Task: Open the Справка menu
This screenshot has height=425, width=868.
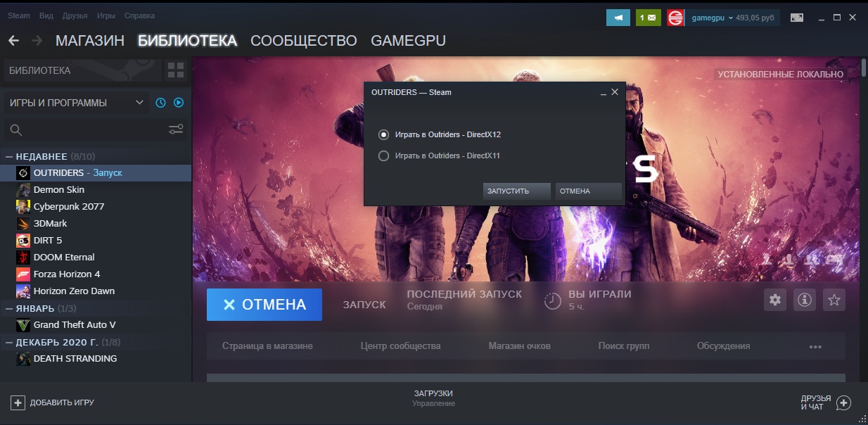Action: tap(139, 15)
